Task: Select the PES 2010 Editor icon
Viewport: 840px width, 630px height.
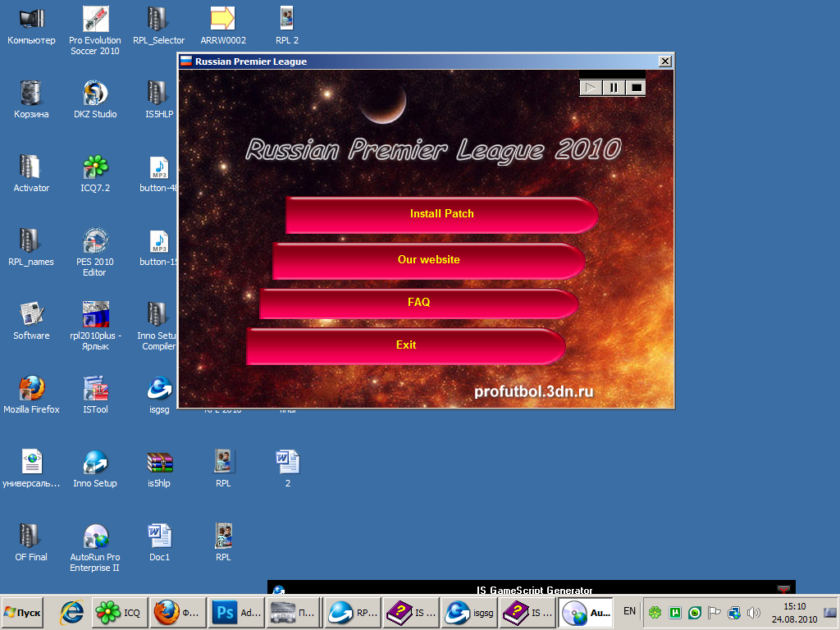Action: click(95, 253)
